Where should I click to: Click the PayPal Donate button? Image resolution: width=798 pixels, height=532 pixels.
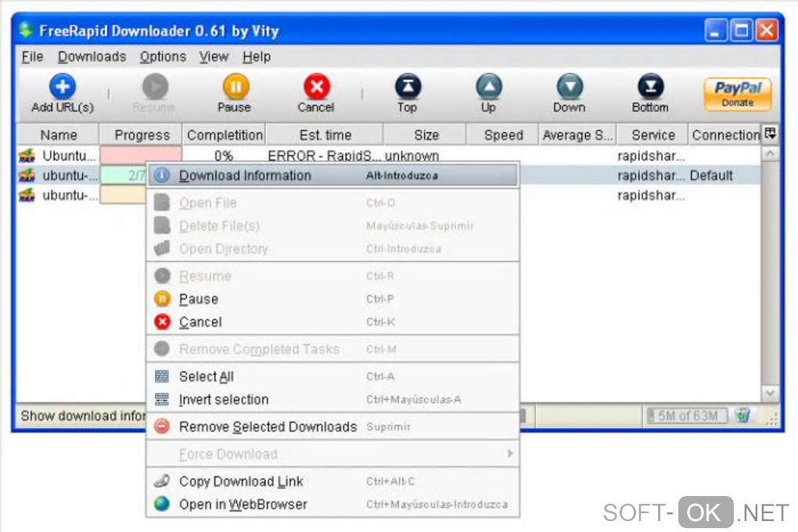(738, 94)
